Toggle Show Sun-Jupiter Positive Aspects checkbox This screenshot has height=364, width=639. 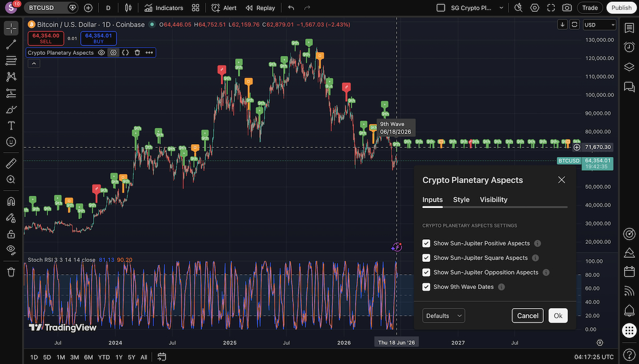click(426, 243)
